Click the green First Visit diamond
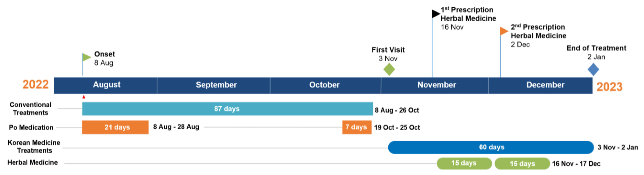This screenshot has width=644, height=175. (389, 69)
